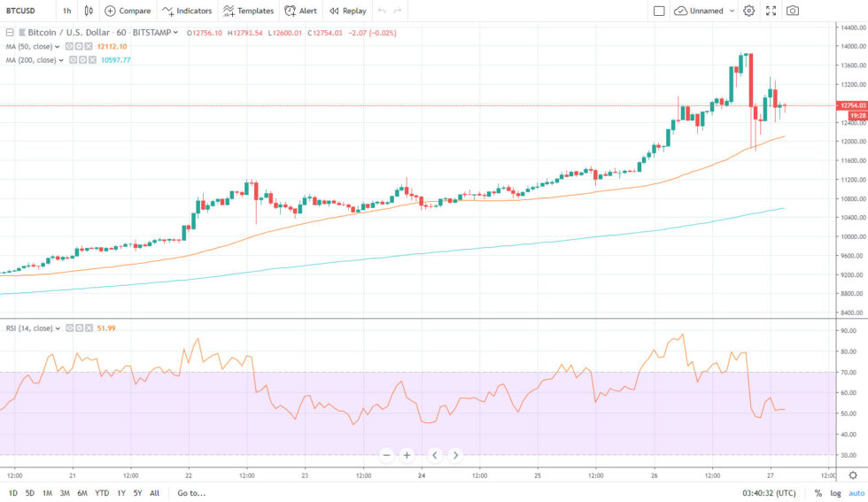The height and width of the screenshot is (502, 868).
Task: Start bar Replay mode
Action: click(347, 11)
